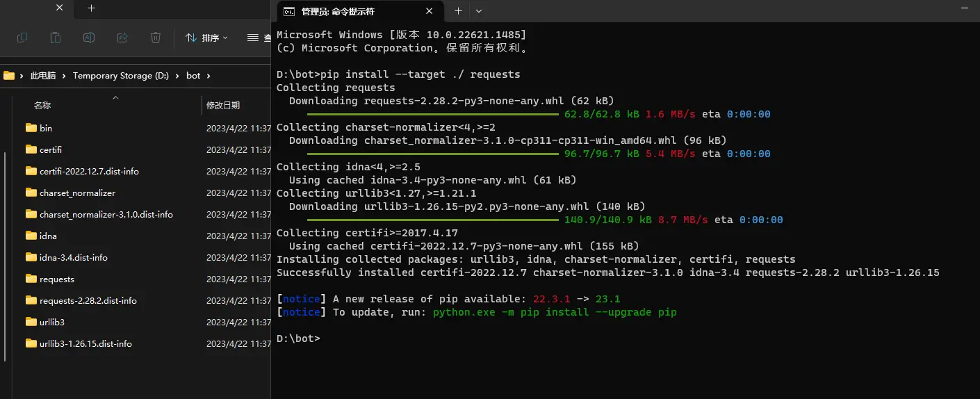Open the 排序 sort dropdown

pyautogui.click(x=206, y=38)
